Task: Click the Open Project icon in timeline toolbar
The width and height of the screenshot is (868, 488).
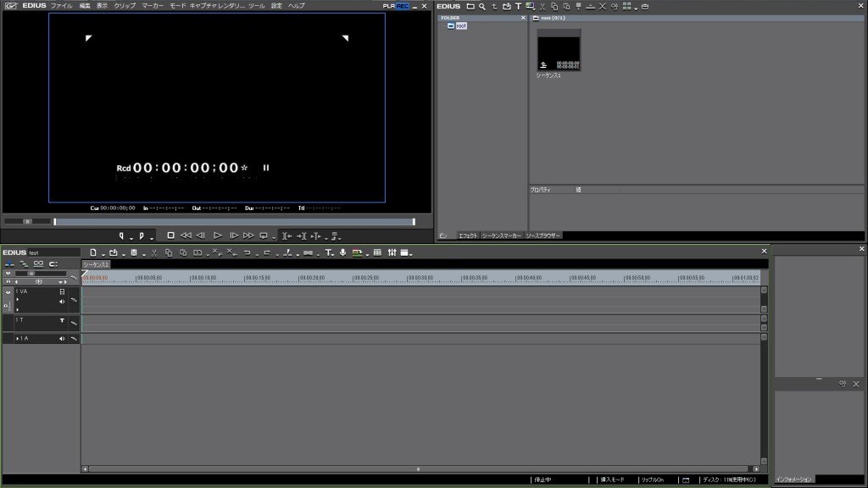Action: point(114,252)
